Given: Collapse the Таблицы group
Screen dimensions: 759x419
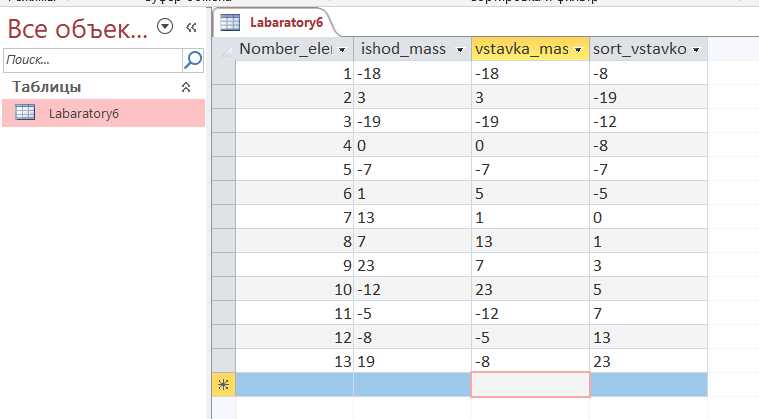Looking at the screenshot, I should click(186, 87).
